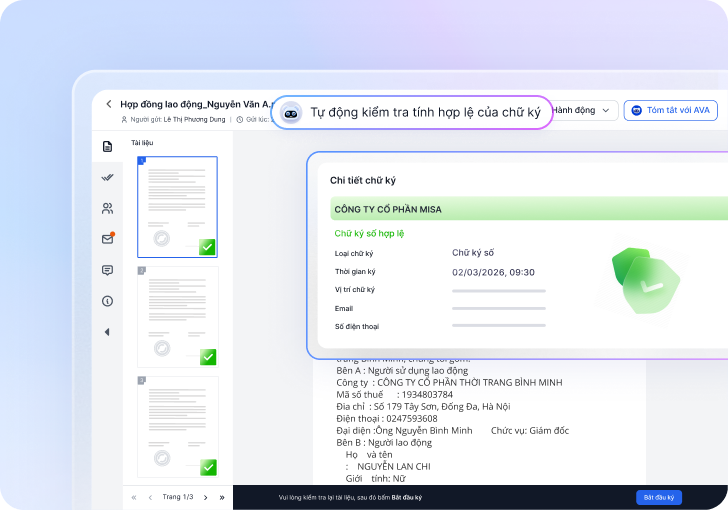Screen dimensions: 728x510
Task: Jump to first page with double-left arrows
Action: [134, 497]
